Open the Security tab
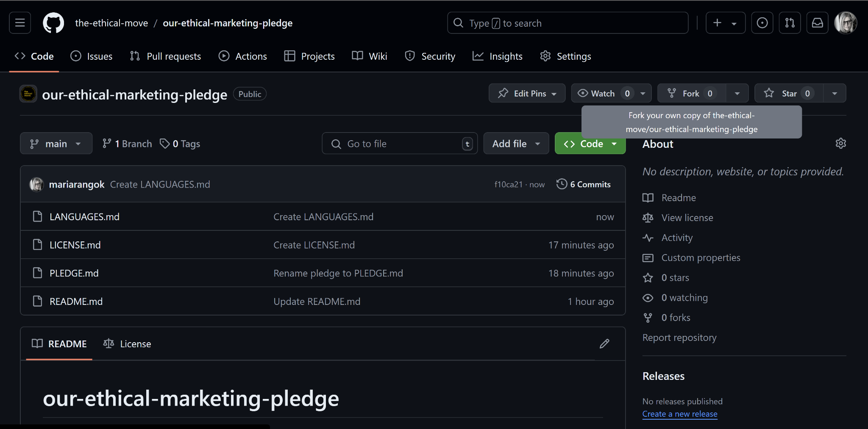This screenshot has height=429, width=868. pyautogui.click(x=430, y=56)
